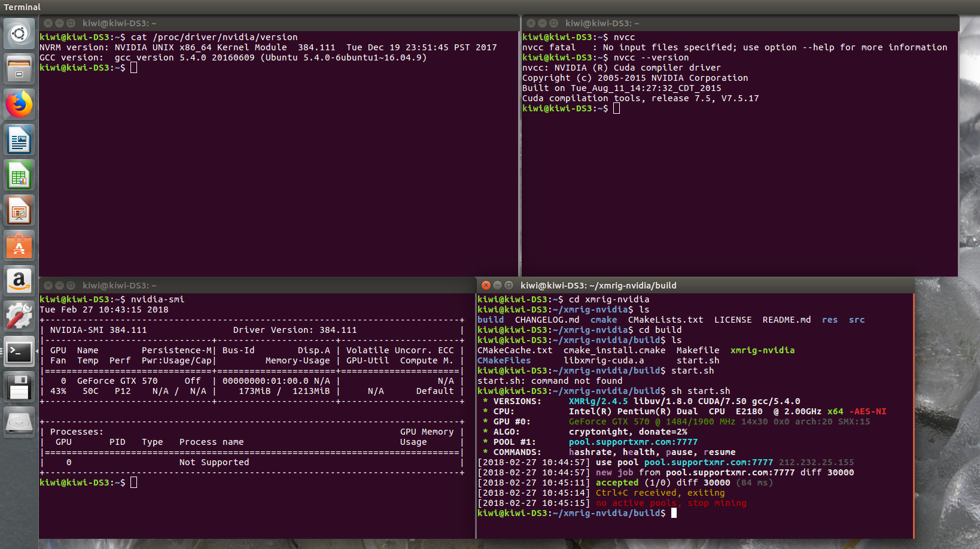Open Ubuntu Software center
Viewport: 980px width, 549px height.
(19, 246)
